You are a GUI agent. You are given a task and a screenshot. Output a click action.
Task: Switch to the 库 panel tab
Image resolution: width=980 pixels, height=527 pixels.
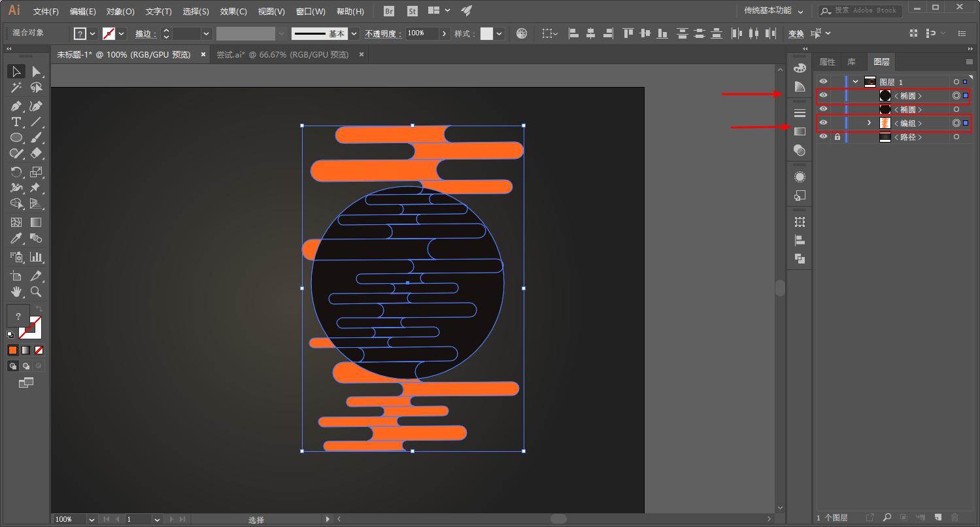(x=852, y=61)
